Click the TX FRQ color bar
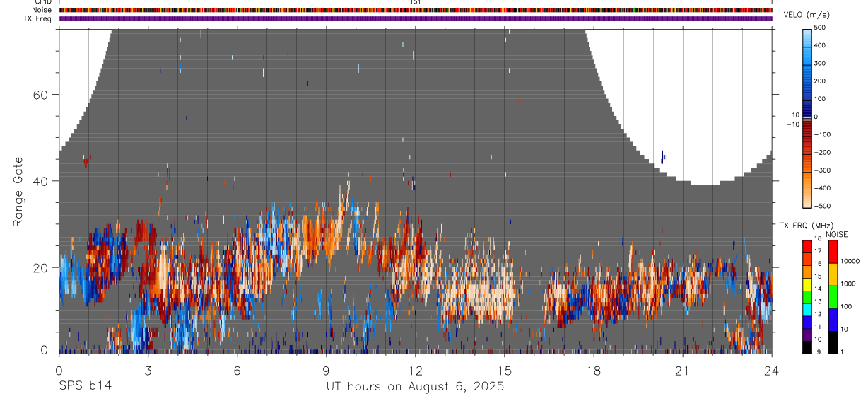Screen dimensions: 868x401 coord(807,296)
